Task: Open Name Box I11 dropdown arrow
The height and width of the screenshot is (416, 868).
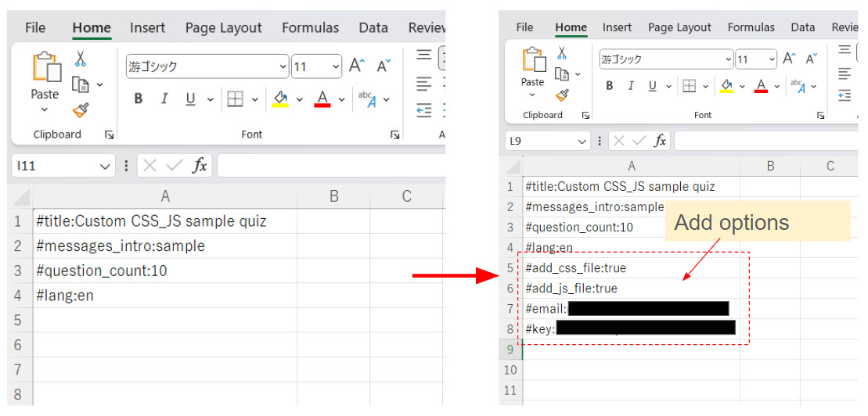Action: (x=105, y=166)
